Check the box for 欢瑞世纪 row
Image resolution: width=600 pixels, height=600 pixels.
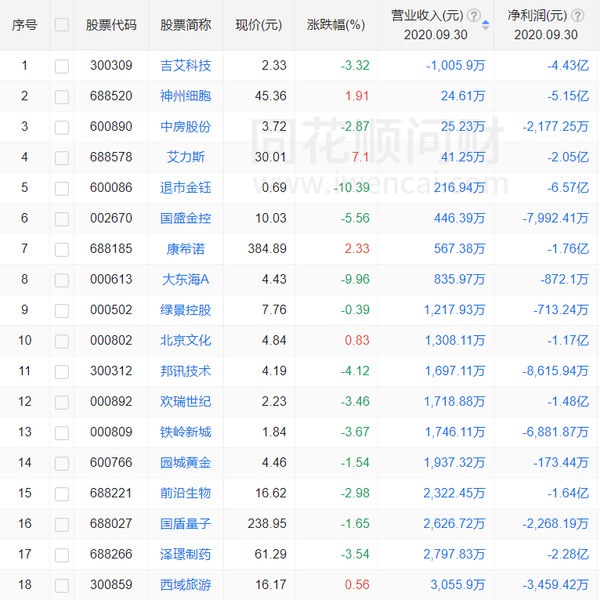click(x=62, y=402)
